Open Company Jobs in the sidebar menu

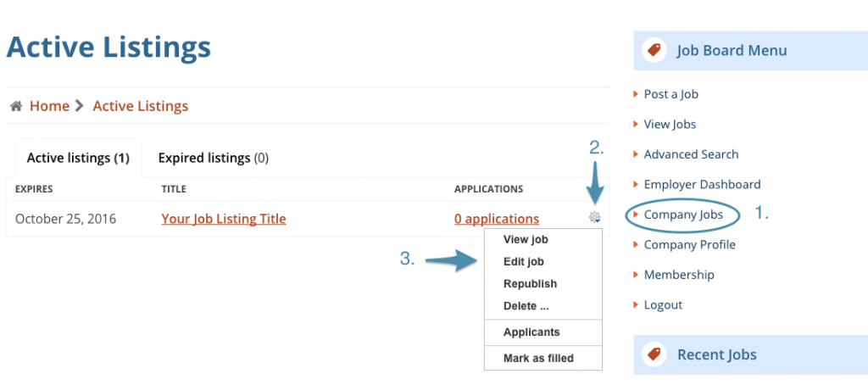(683, 215)
